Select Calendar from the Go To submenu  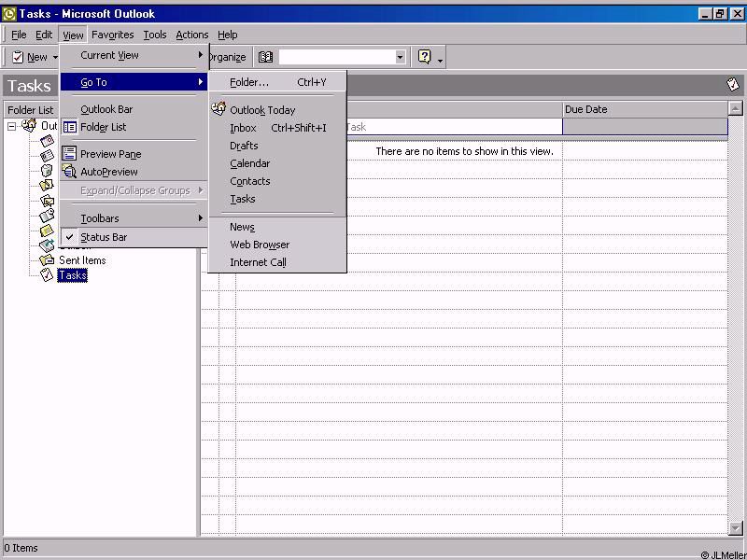tap(249, 163)
